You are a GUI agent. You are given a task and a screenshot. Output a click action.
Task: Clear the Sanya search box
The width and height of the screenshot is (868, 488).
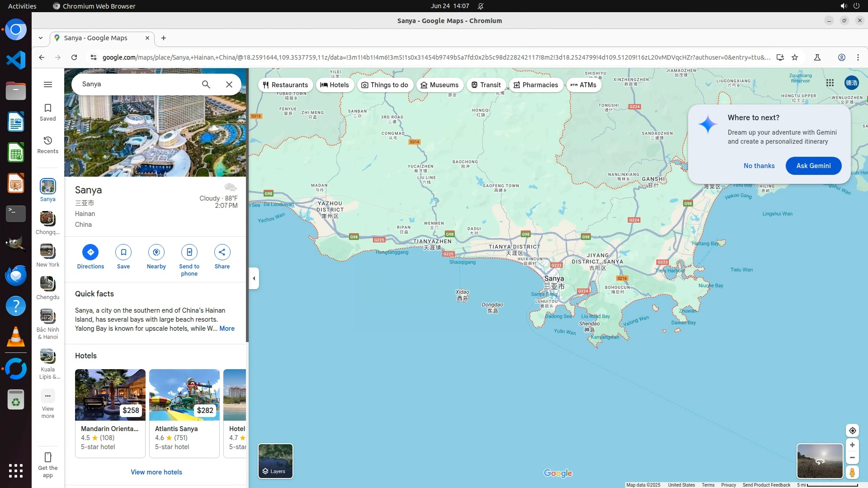[229, 84]
